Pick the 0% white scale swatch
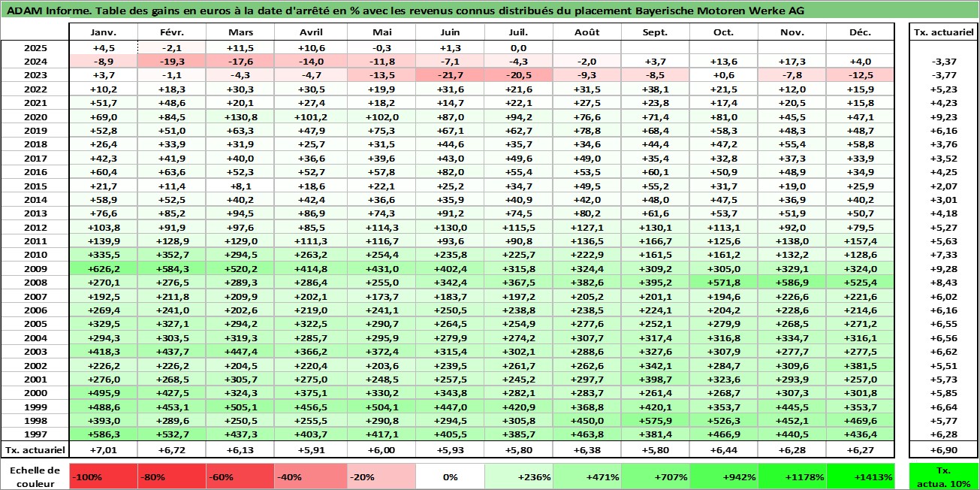The width and height of the screenshot is (980, 490). tap(450, 476)
